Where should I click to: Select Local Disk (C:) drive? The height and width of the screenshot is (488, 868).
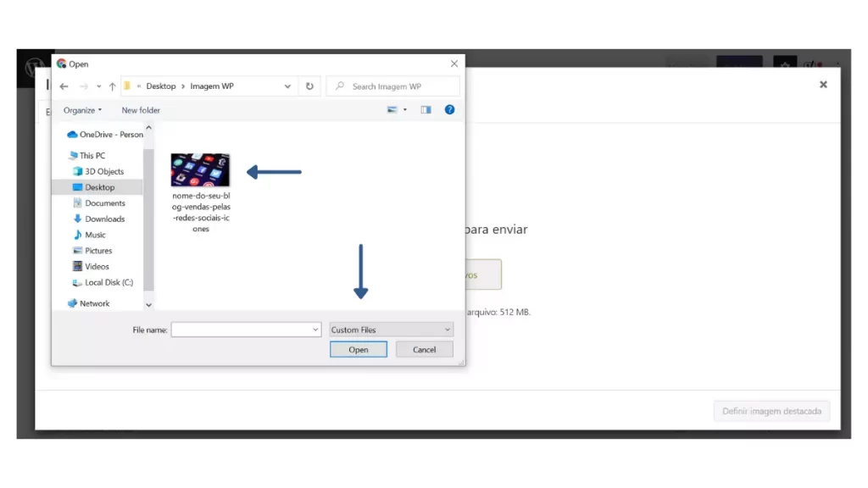[103, 282]
